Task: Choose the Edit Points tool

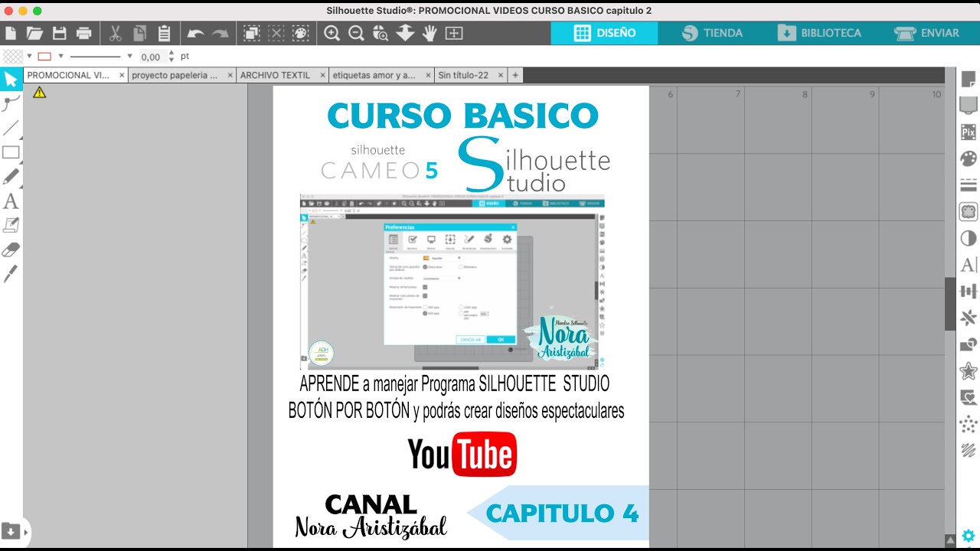Action: coord(11,103)
